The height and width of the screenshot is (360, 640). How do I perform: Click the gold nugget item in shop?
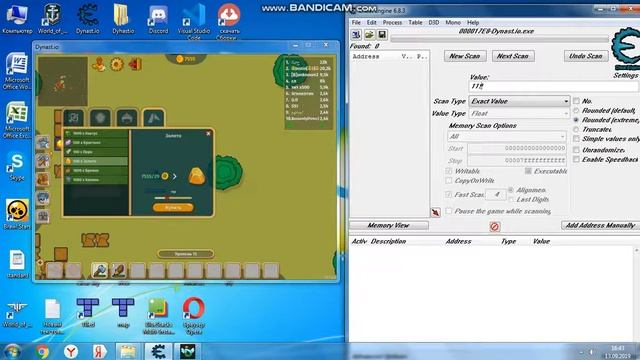[x=196, y=176]
